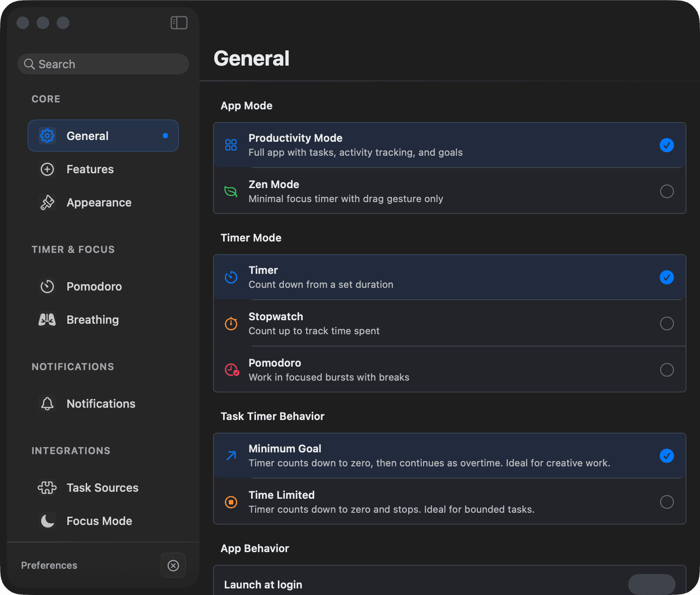Close preferences with the X circle button
This screenshot has height=595, width=700.
pyautogui.click(x=173, y=565)
